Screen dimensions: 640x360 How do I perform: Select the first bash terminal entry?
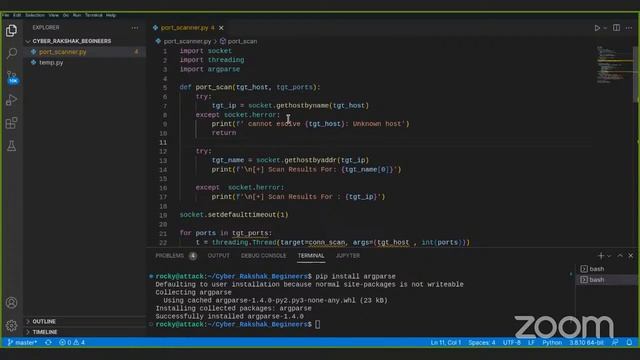[x=606, y=269]
